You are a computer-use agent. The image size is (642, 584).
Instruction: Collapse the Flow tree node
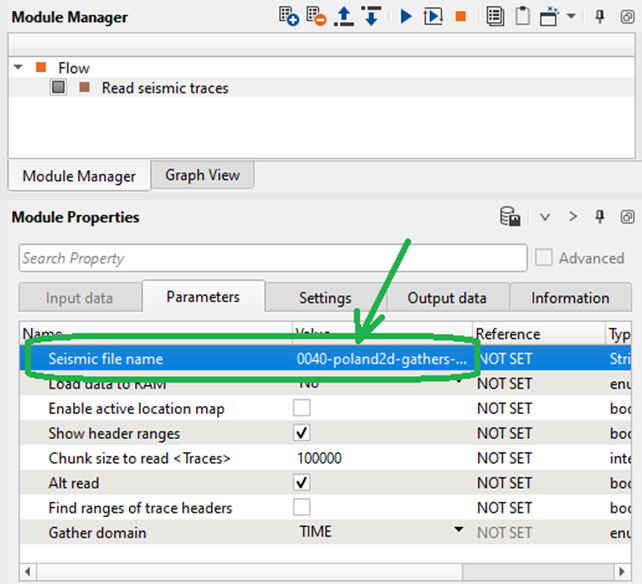tap(19, 68)
